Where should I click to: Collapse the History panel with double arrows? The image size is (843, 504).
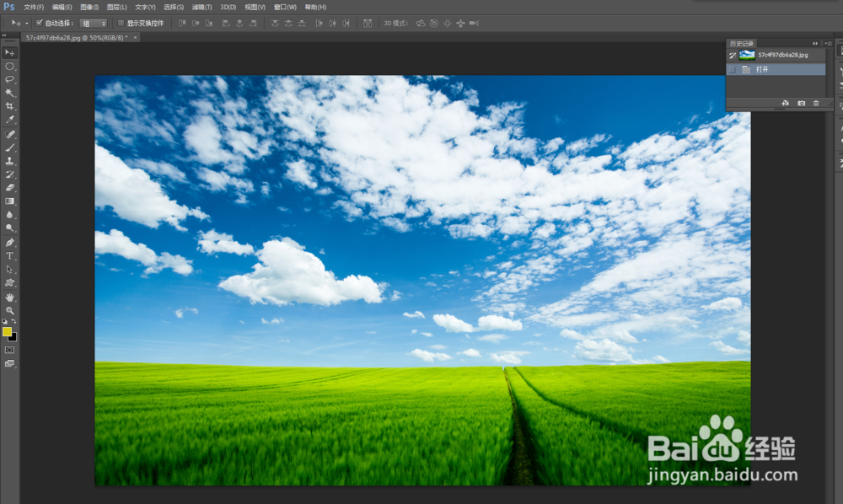pos(815,43)
